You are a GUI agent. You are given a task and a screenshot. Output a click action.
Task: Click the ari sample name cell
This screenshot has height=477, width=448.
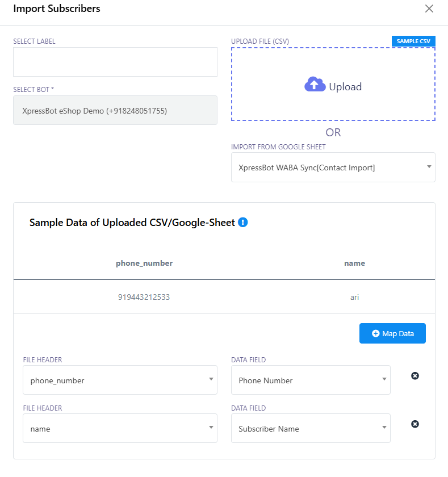click(x=354, y=297)
